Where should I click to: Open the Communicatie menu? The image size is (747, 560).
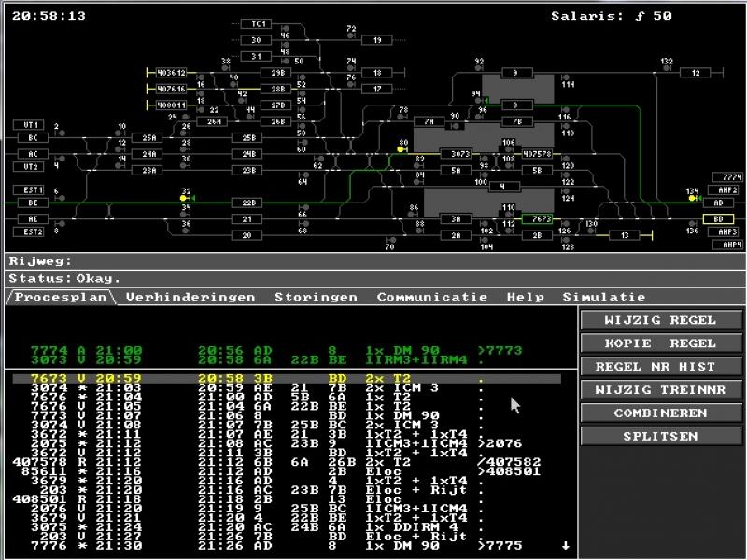point(431,297)
